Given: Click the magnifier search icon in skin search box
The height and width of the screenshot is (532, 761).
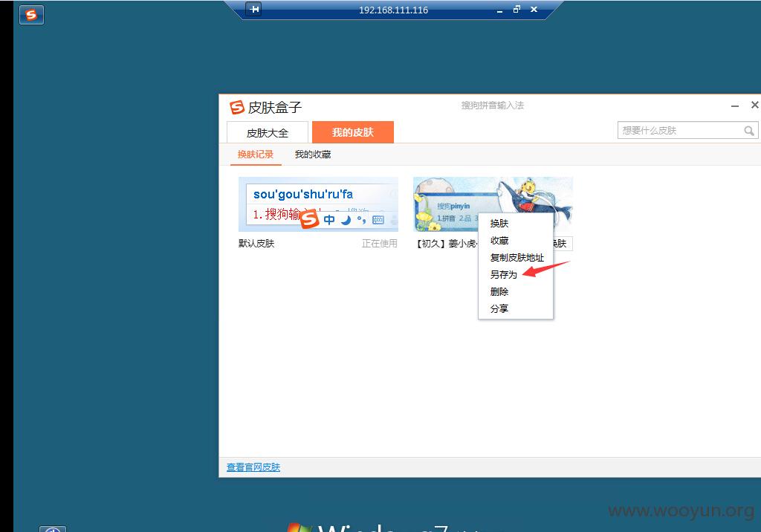Looking at the screenshot, I should pyautogui.click(x=749, y=131).
